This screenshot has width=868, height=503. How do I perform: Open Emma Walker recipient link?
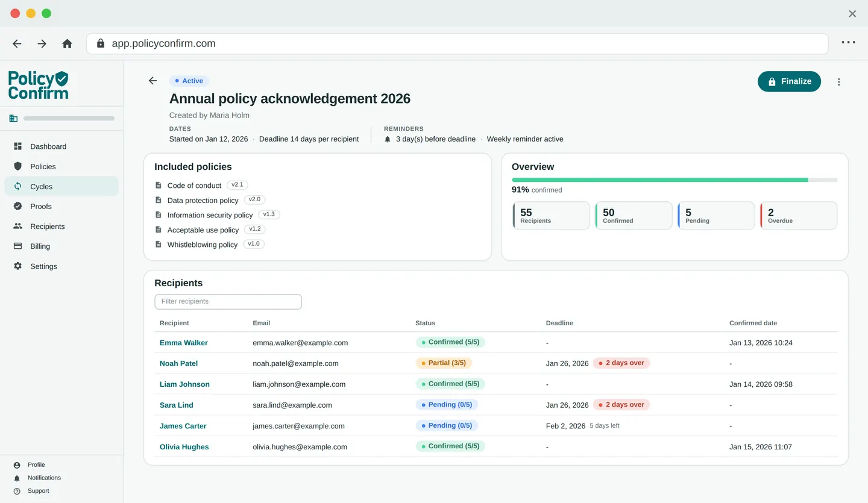point(184,343)
